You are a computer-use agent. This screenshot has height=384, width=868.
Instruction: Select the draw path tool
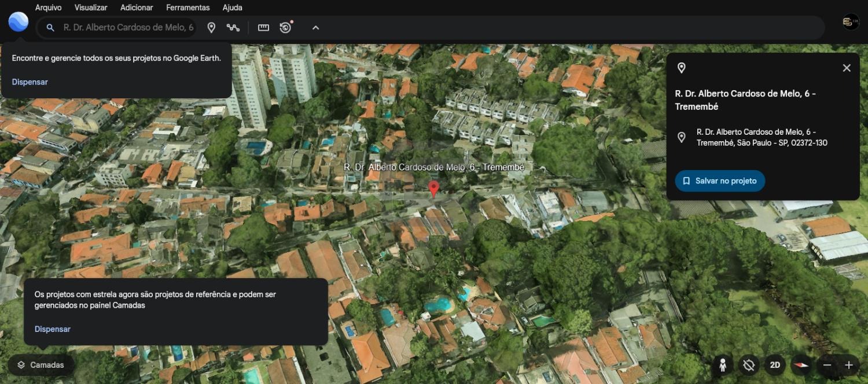(x=233, y=28)
